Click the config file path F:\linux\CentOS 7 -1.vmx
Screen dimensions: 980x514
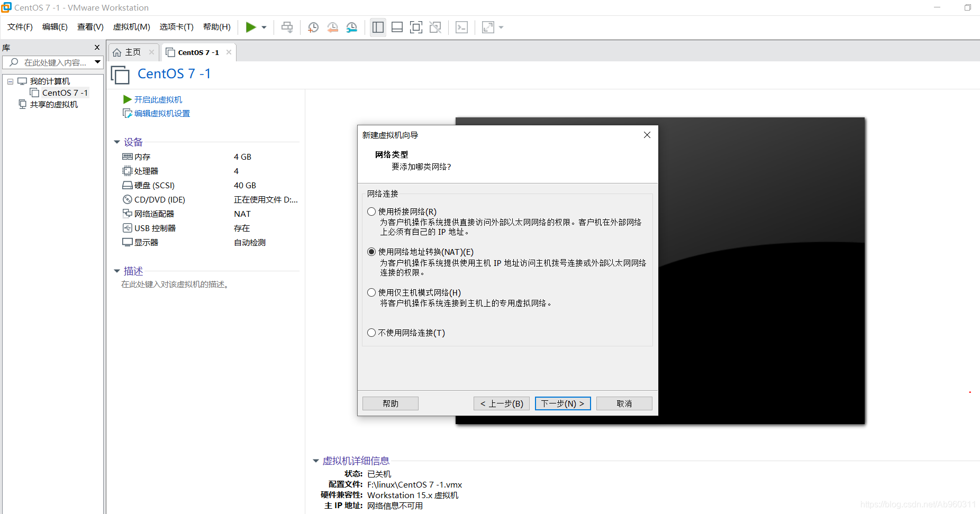(x=415, y=484)
